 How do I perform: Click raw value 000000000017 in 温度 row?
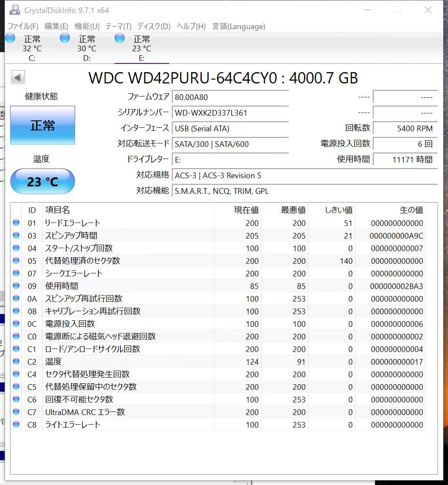coord(397,362)
